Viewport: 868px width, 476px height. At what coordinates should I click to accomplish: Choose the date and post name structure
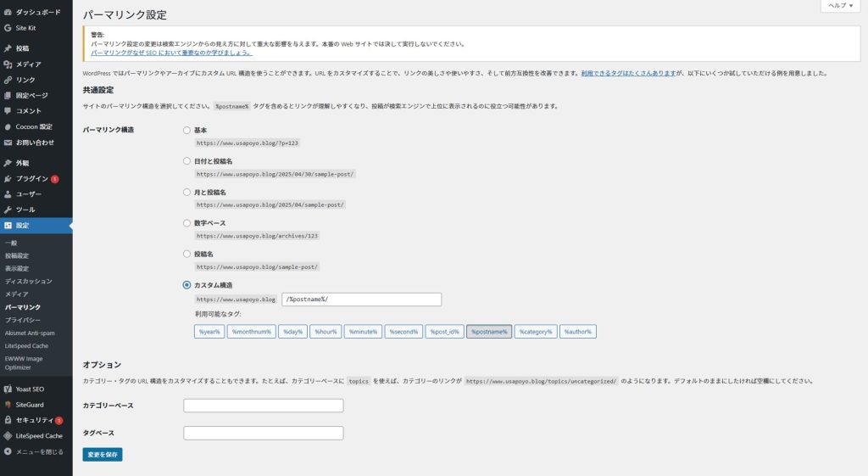(186, 161)
